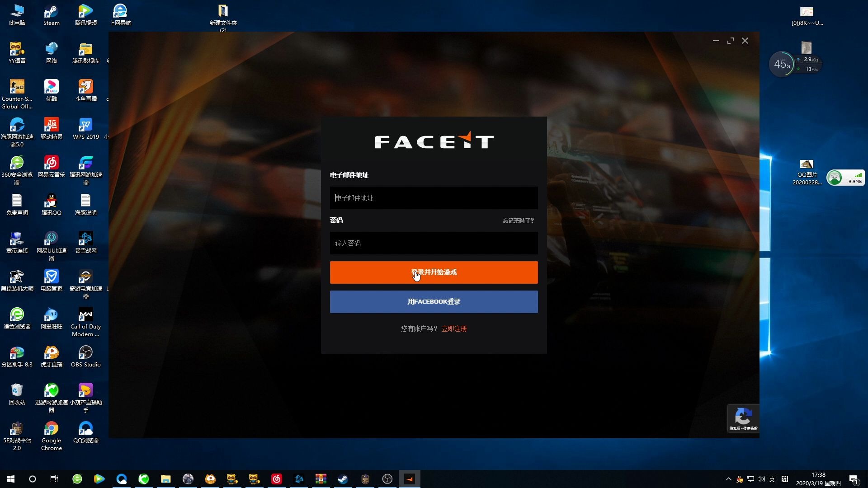Click the 45% network speed floating widget
868x488 pixels.
point(782,64)
